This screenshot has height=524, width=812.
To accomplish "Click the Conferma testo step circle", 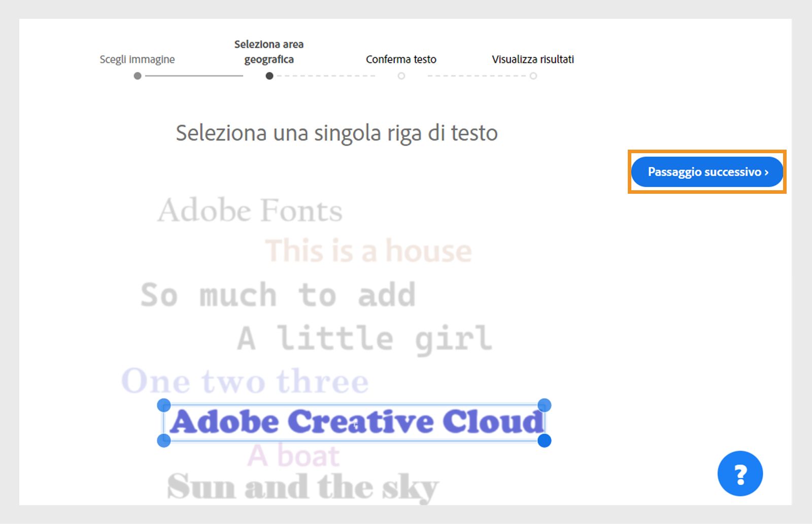I will pyautogui.click(x=401, y=76).
